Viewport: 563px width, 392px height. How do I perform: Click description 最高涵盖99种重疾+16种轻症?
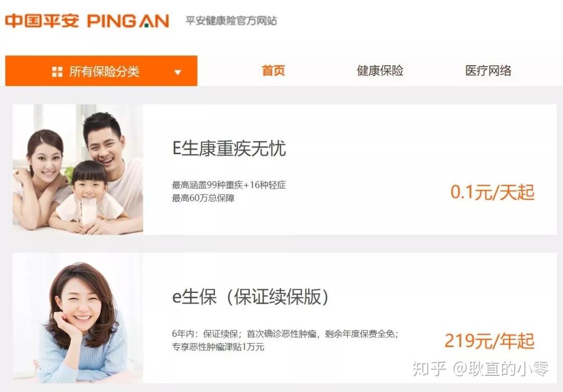pyautogui.click(x=229, y=185)
